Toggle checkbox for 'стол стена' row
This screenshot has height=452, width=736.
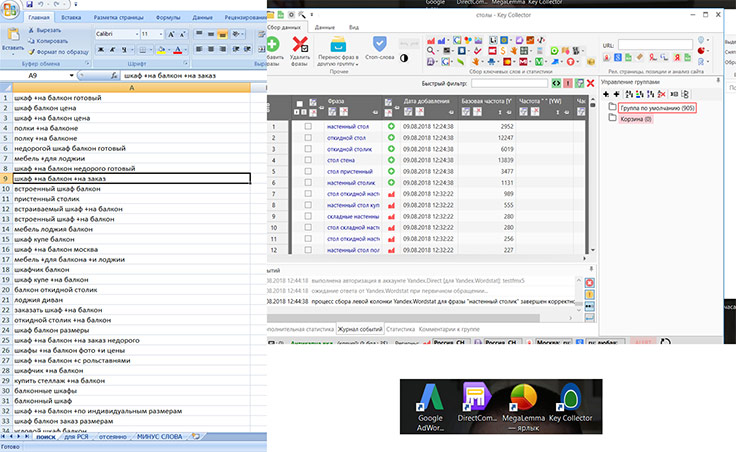(x=308, y=161)
